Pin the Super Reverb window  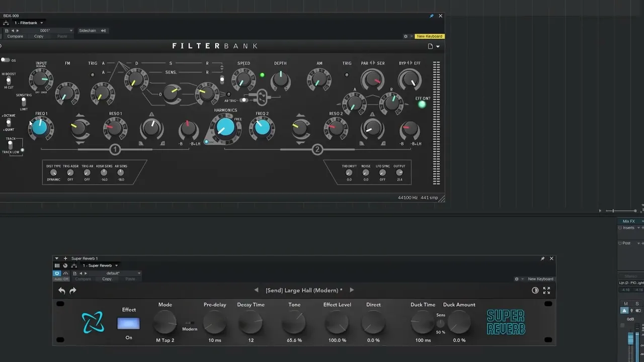[x=542, y=258]
